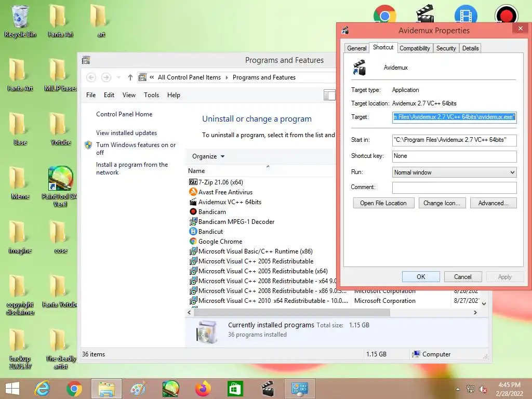Click the muted volume tray icon
This screenshot has height=399, width=532.
point(483,389)
